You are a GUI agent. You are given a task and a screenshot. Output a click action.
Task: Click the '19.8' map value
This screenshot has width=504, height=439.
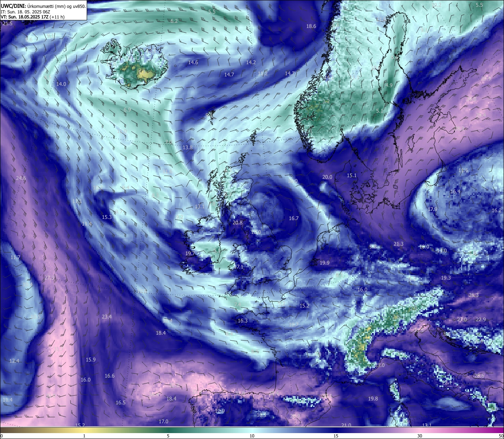(373, 398)
